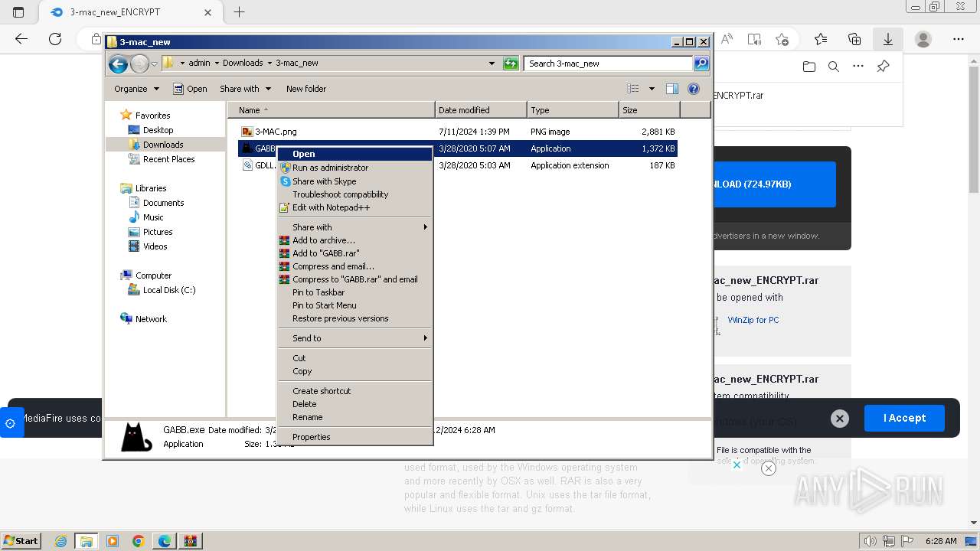Click the search magnifier icon in Explorer
The width and height of the screenshot is (980, 551).
point(701,64)
